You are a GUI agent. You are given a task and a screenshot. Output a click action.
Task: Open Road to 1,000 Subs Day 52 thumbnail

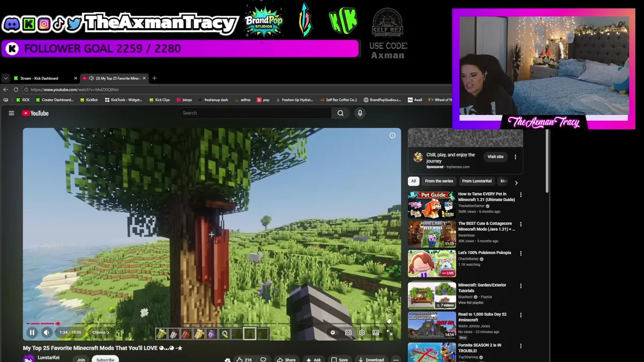[x=432, y=325]
